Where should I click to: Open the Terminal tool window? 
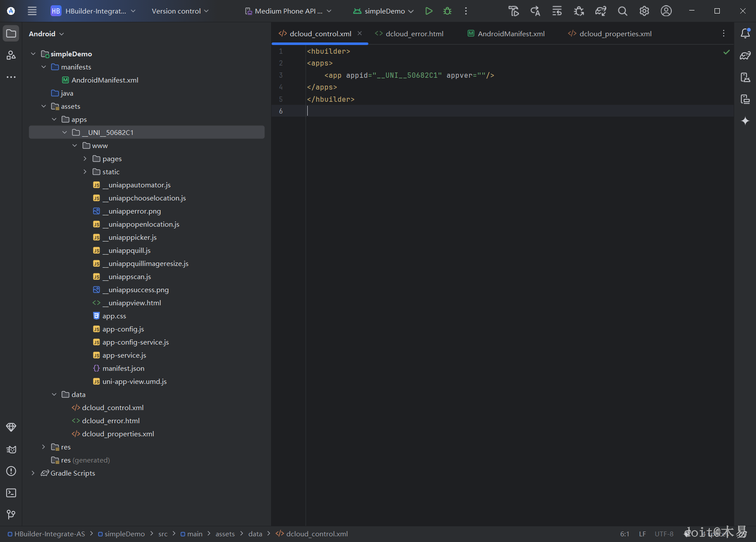[11, 493]
